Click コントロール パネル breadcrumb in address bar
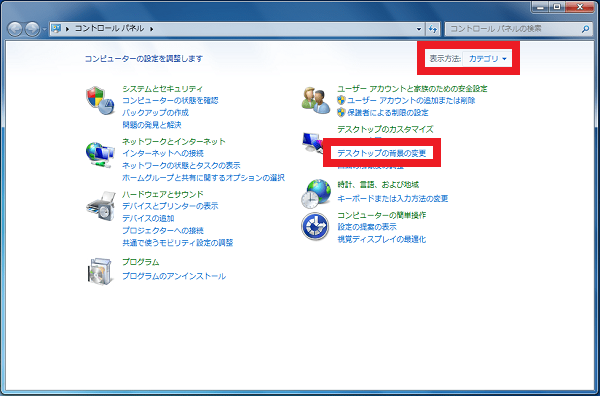Viewport: 600px width, 396px height. tap(109, 28)
